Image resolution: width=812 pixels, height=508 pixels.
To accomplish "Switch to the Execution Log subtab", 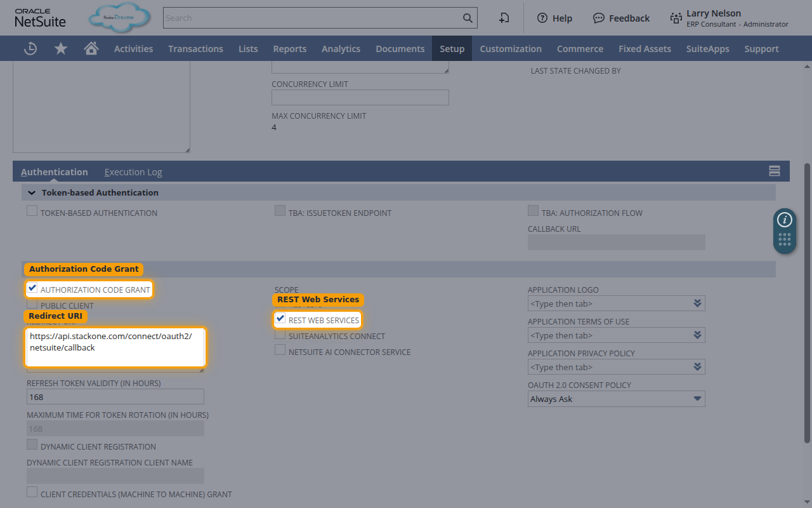I will tap(133, 171).
